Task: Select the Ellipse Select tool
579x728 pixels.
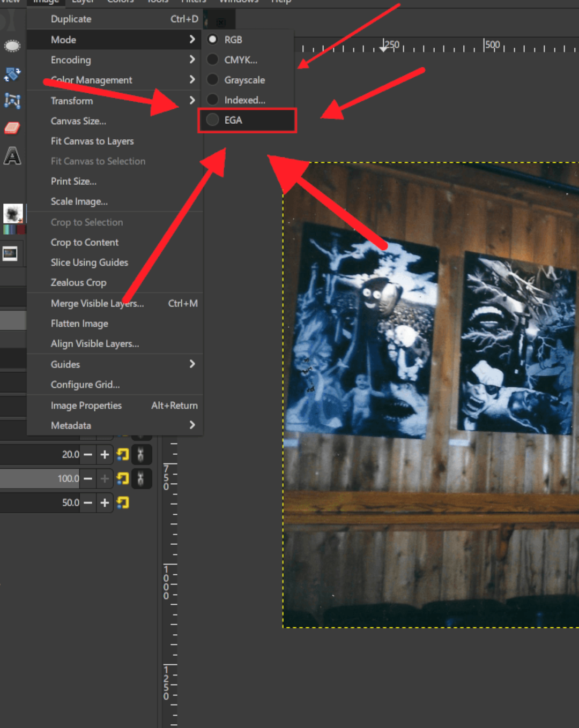Action: click(x=12, y=47)
